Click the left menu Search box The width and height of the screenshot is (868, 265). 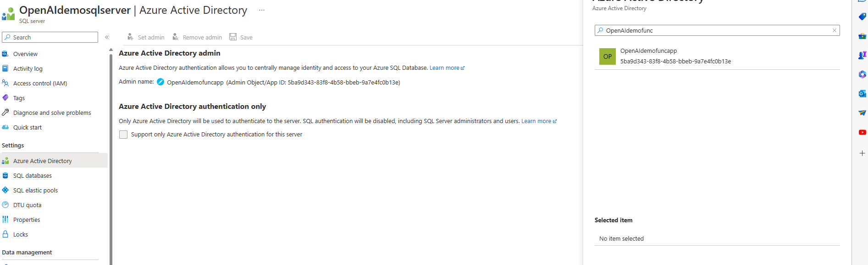(x=50, y=37)
